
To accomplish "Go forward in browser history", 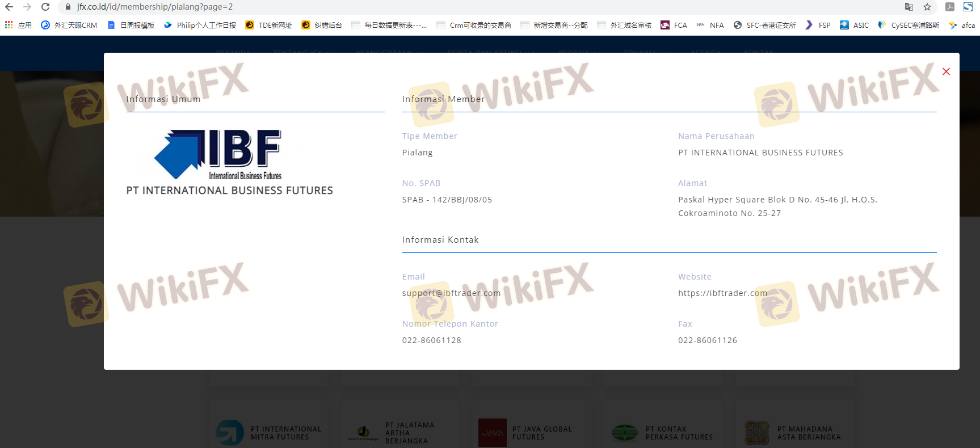I will [x=27, y=7].
